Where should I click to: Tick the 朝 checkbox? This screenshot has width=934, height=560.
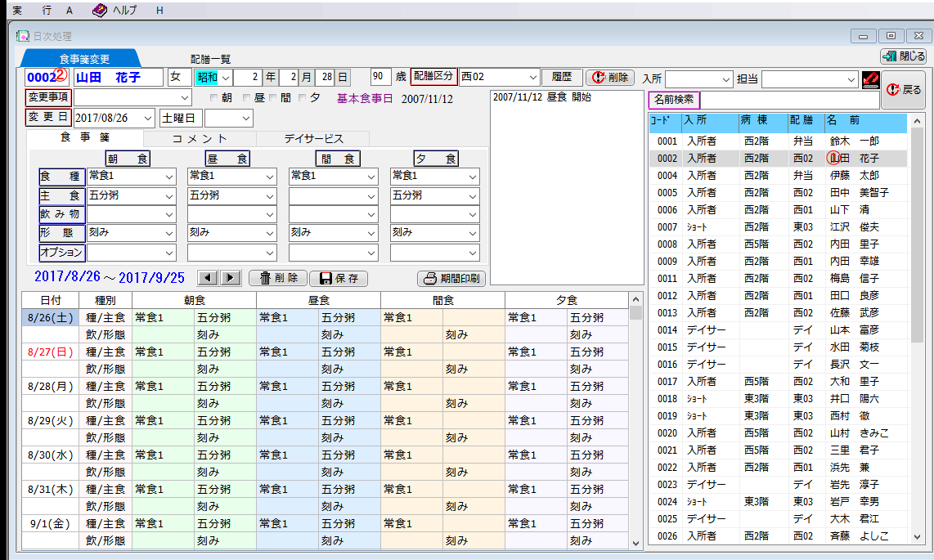(214, 98)
